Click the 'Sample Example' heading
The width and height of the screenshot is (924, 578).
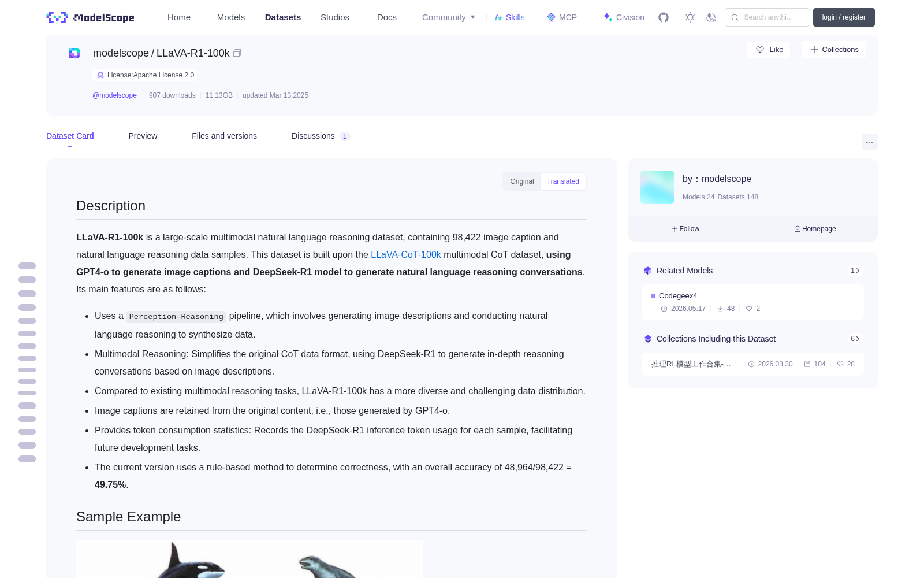tap(128, 517)
